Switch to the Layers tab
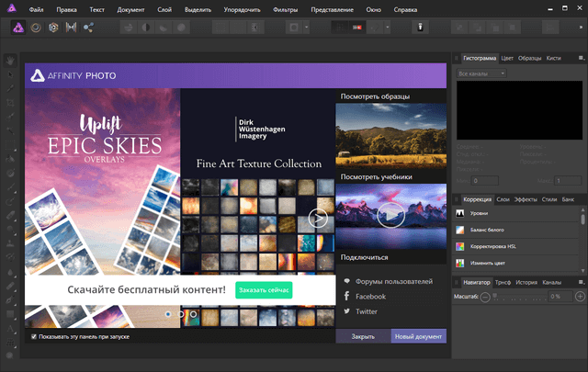Image resolution: width=588 pixels, height=372 pixels. 503,197
